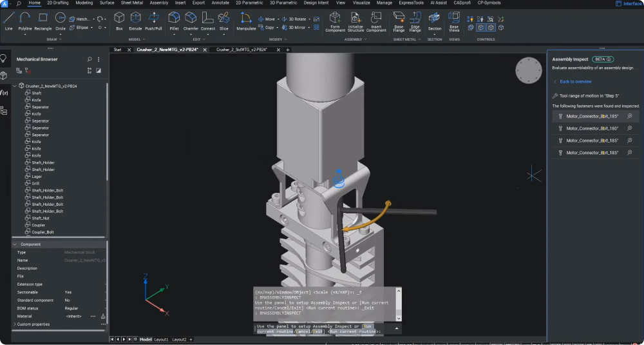Collapse the Crusher_2_NewMTG_v2-PB24 tree root
This screenshot has height=345, width=644.
click(15, 86)
